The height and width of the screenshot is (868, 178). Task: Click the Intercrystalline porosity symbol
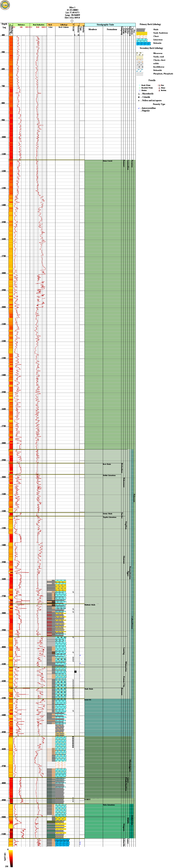point(139,108)
